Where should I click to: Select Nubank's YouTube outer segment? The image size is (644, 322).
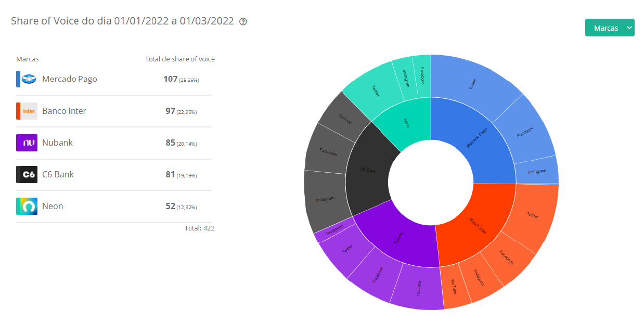(419, 289)
